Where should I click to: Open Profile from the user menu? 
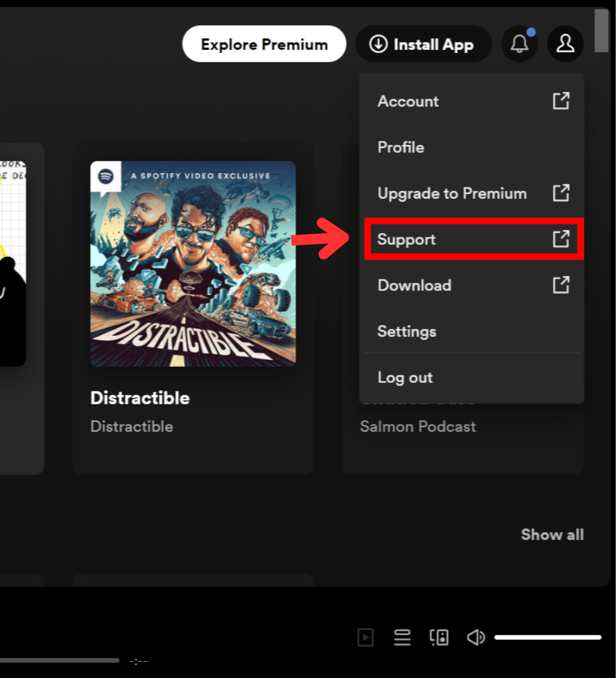(401, 147)
